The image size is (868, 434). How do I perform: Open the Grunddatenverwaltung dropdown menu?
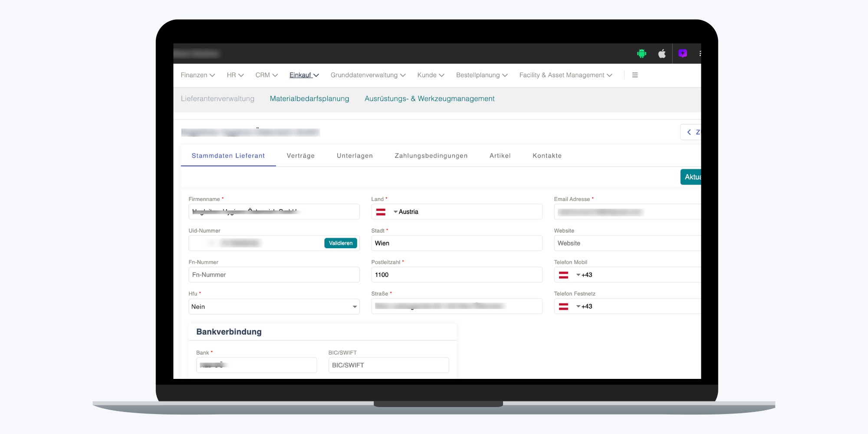click(368, 75)
